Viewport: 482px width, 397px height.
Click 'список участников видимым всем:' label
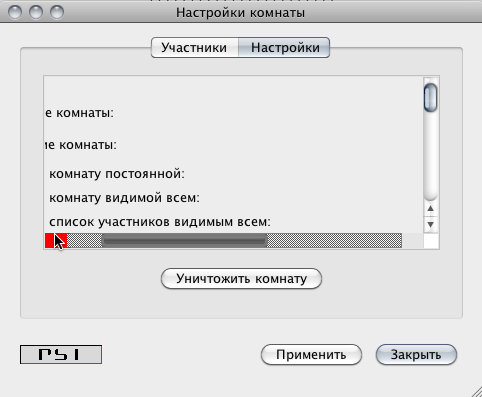click(160, 222)
